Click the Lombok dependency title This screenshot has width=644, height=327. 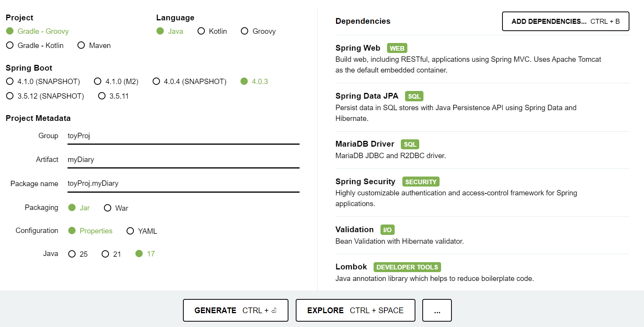pyautogui.click(x=351, y=267)
